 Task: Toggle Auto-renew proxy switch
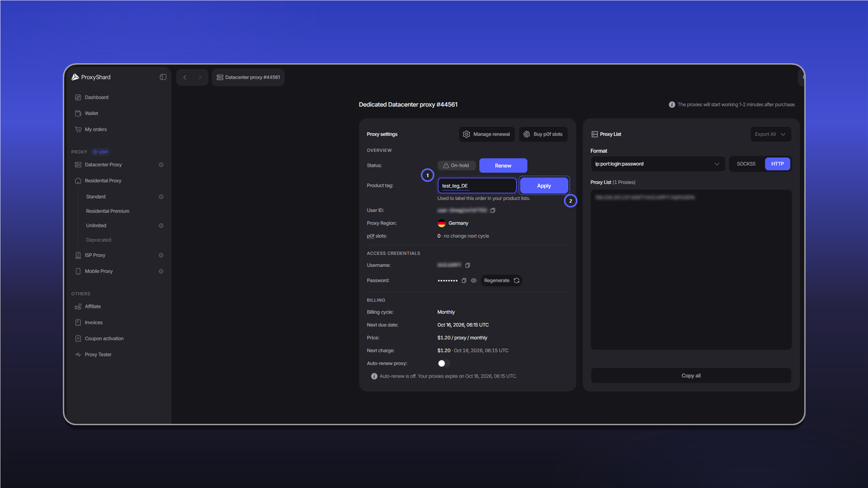click(x=443, y=364)
